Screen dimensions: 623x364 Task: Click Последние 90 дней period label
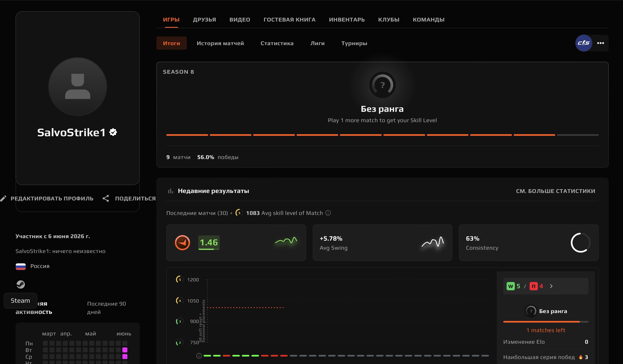[106, 308]
